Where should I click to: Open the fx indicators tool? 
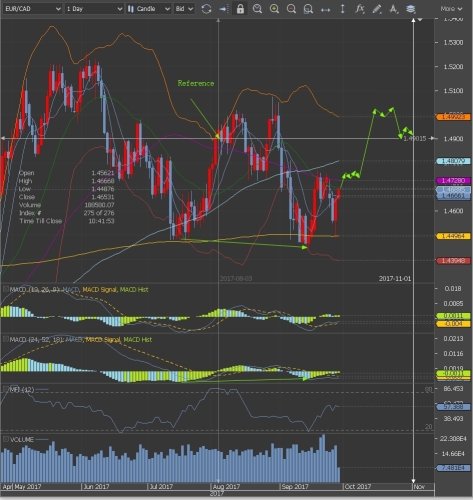(x=359, y=9)
